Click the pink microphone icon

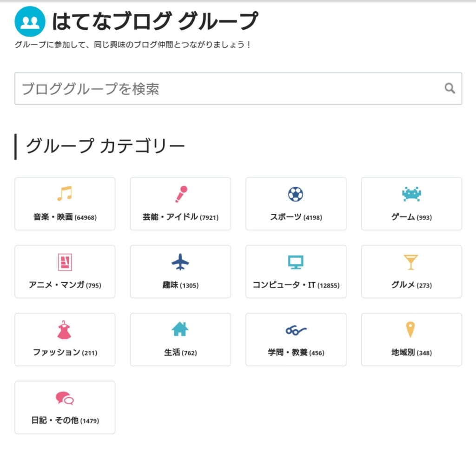click(x=181, y=194)
